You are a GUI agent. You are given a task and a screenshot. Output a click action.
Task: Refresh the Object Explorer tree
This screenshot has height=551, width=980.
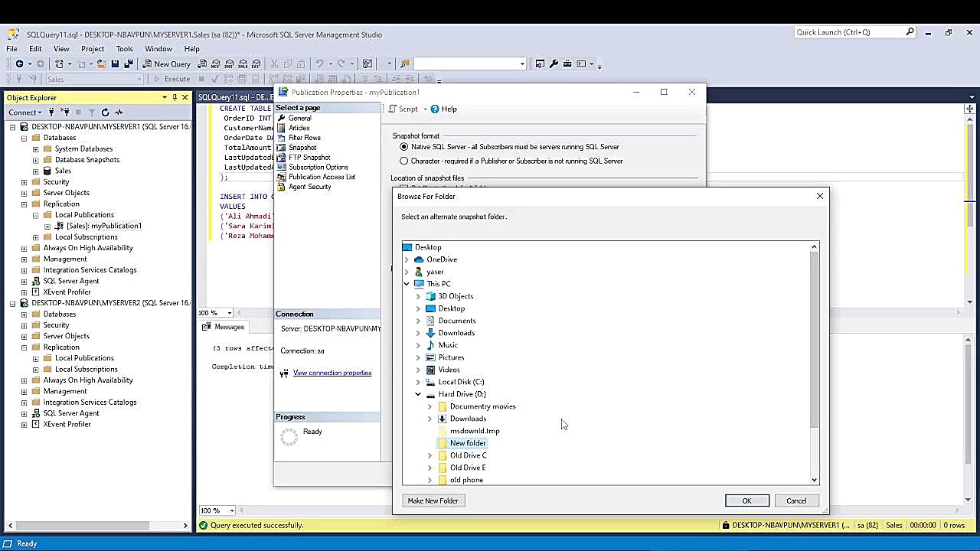point(105,112)
